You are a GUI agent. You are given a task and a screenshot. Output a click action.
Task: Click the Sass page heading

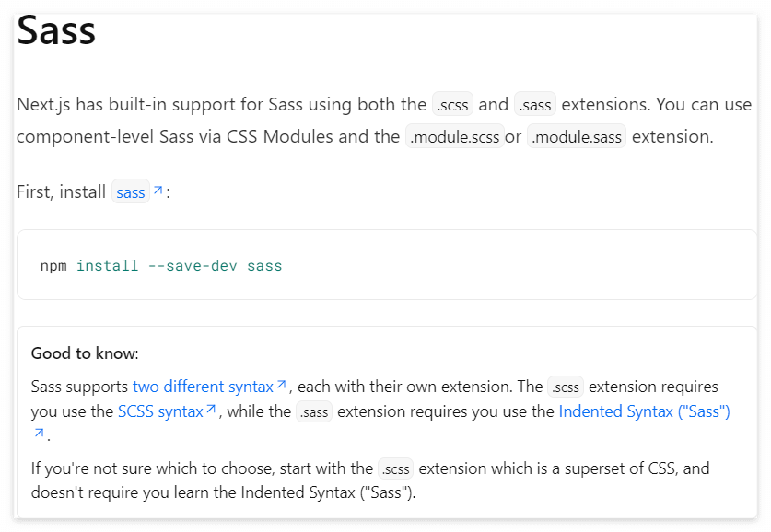coord(56,30)
